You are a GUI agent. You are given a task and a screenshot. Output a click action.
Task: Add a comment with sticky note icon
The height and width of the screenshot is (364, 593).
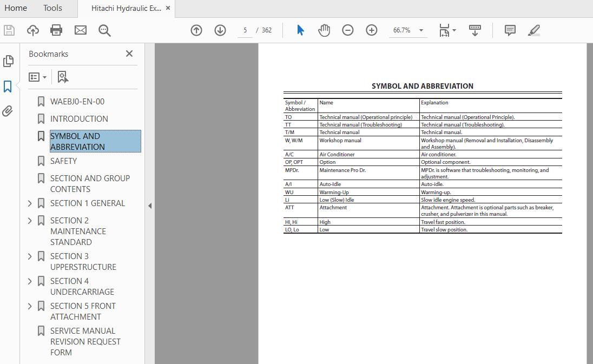pyautogui.click(x=510, y=30)
